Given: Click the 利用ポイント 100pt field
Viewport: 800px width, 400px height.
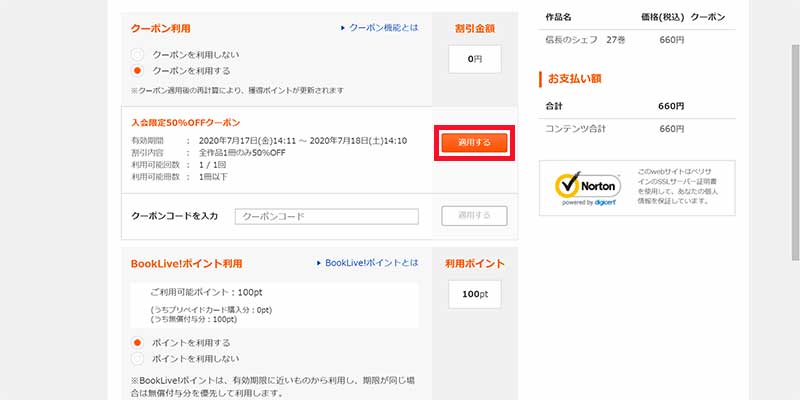Looking at the screenshot, I should pos(475,295).
